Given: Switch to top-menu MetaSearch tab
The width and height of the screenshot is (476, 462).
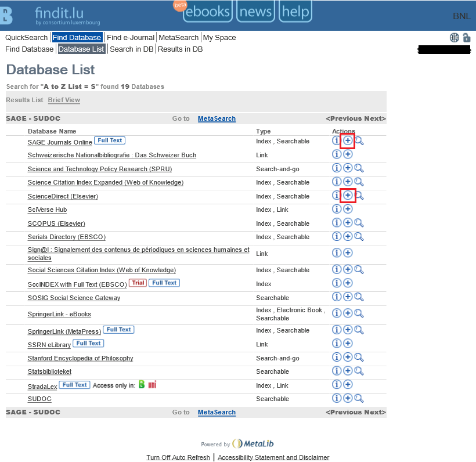Looking at the screenshot, I should coord(179,38).
